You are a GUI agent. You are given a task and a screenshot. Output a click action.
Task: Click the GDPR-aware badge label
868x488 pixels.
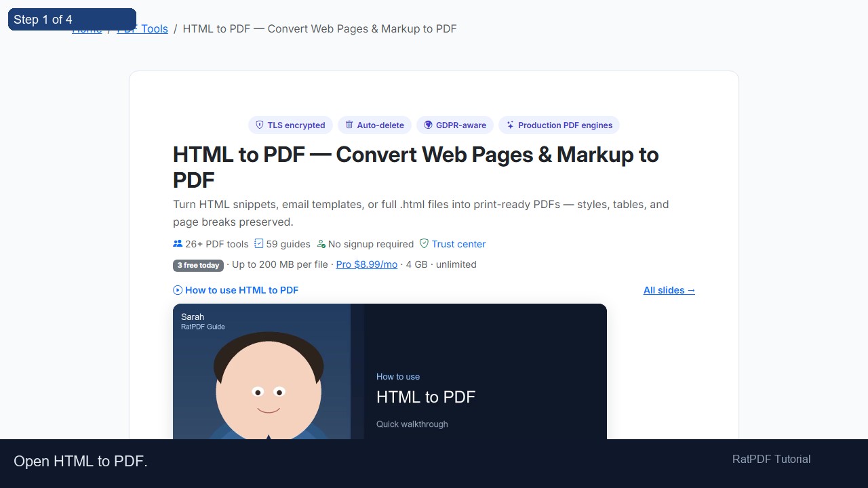coord(461,125)
